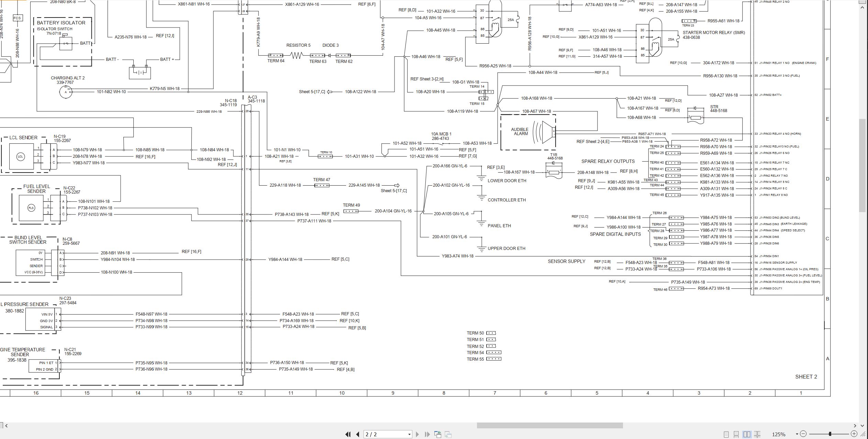Click wire label 200-A104 GN-YL-16
This screenshot has width=868, height=439.
[393, 211]
